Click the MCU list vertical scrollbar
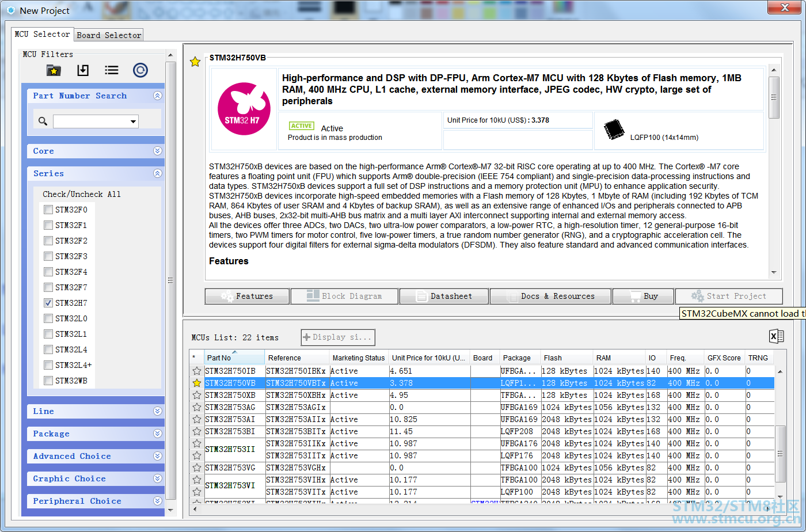Screen dimensions: 806x532 click(x=780, y=454)
